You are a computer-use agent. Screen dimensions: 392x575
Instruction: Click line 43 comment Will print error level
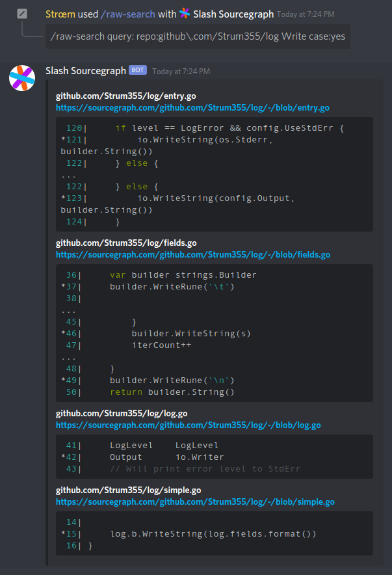click(x=183, y=469)
